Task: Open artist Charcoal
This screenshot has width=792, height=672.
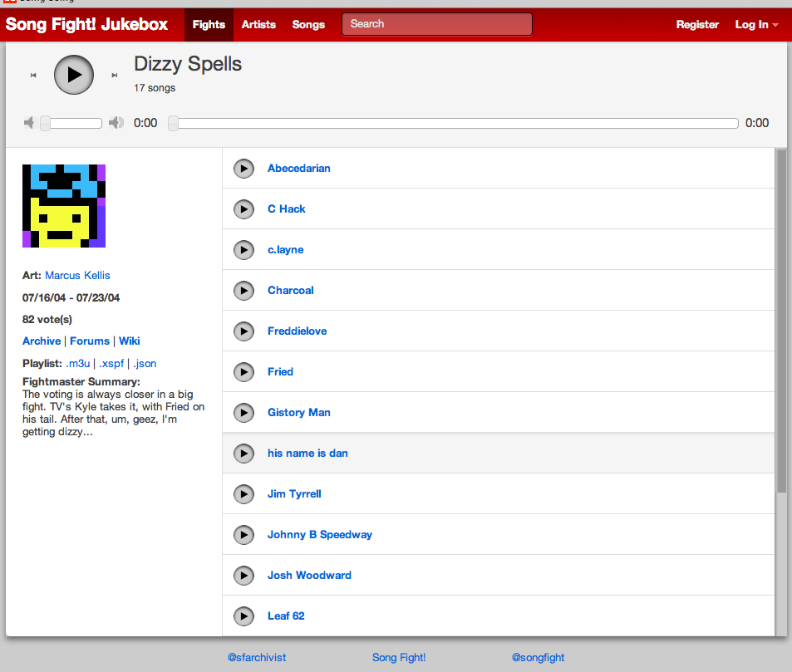Action: (290, 291)
